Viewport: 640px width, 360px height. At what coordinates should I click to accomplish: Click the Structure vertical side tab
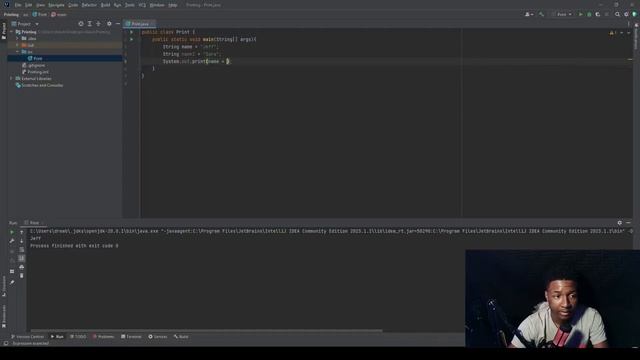pyautogui.click(x=4, y=286)
